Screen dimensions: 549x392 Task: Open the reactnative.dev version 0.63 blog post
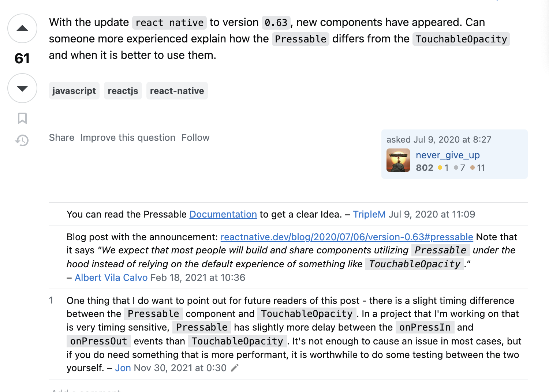coord(346,237)
